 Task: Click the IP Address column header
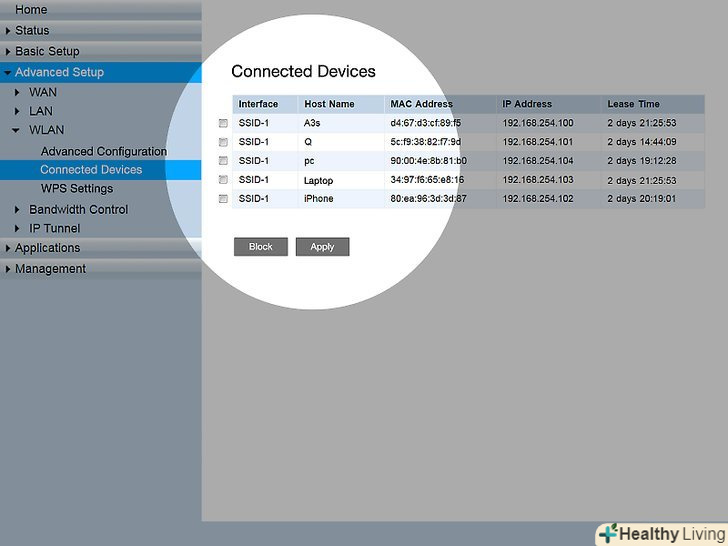[x=527, y=104]
